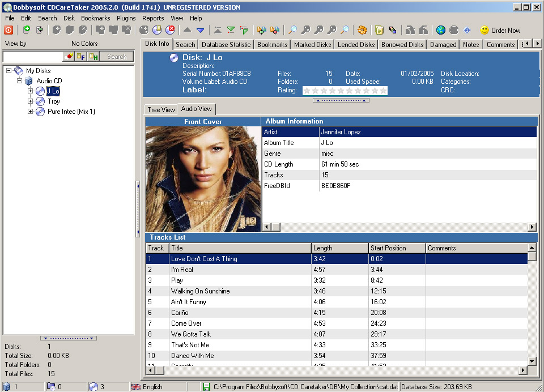
Task: Switch to the Lended Disks tab
Action: coord(356,44)
